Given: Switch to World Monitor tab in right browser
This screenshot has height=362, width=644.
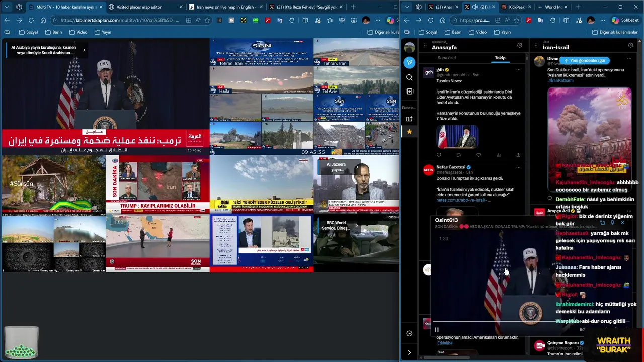Looking at the screenshot, I should 552,7.
